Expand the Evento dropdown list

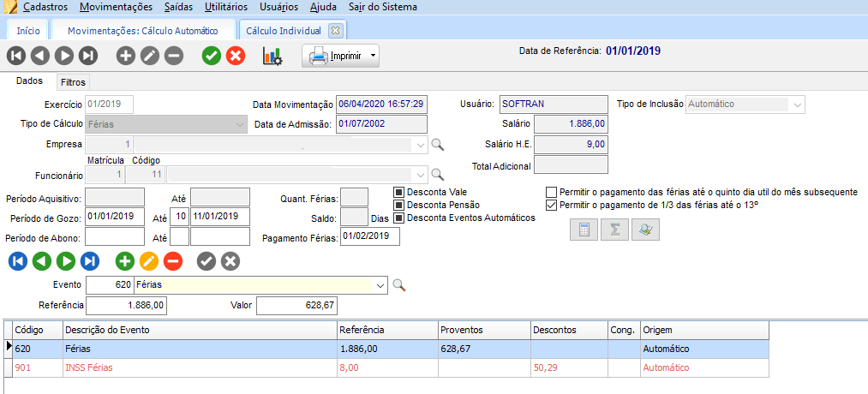(x=380, y=284)
